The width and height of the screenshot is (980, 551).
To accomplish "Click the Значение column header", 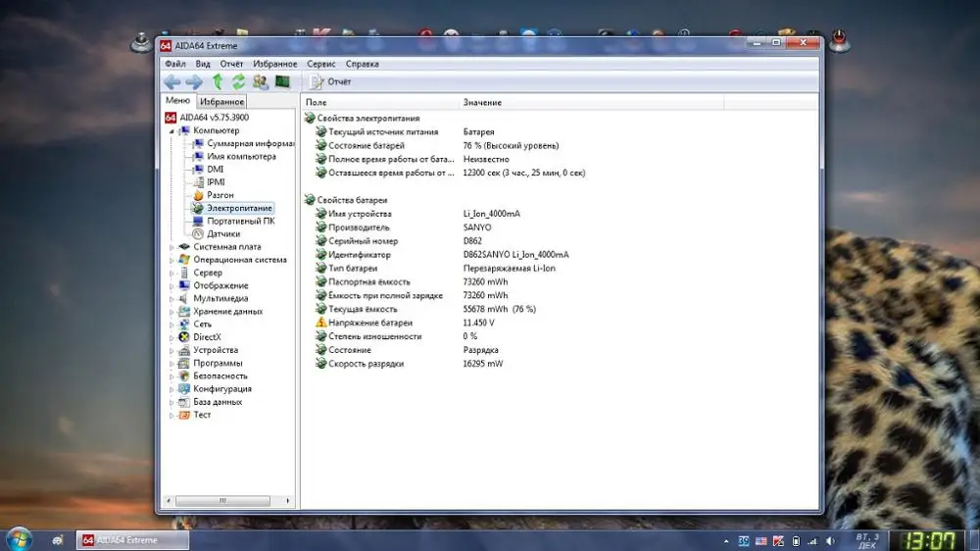I will [482, 103].
